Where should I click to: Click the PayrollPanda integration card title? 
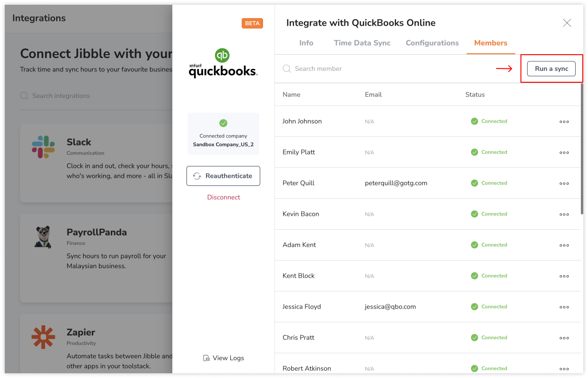[x=97, y=233]
